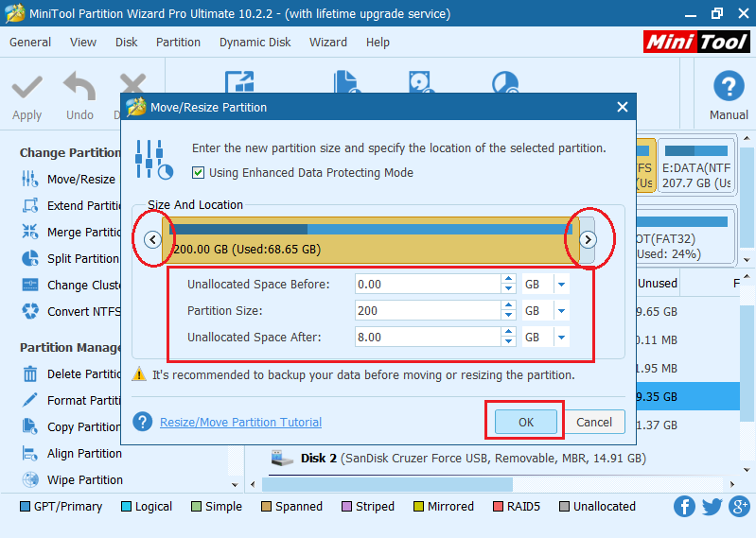Image resolution: width=756 pixels, height=538 pixels.
Task: Select Merge Partition in the sidebar
Action: [69, 233]
